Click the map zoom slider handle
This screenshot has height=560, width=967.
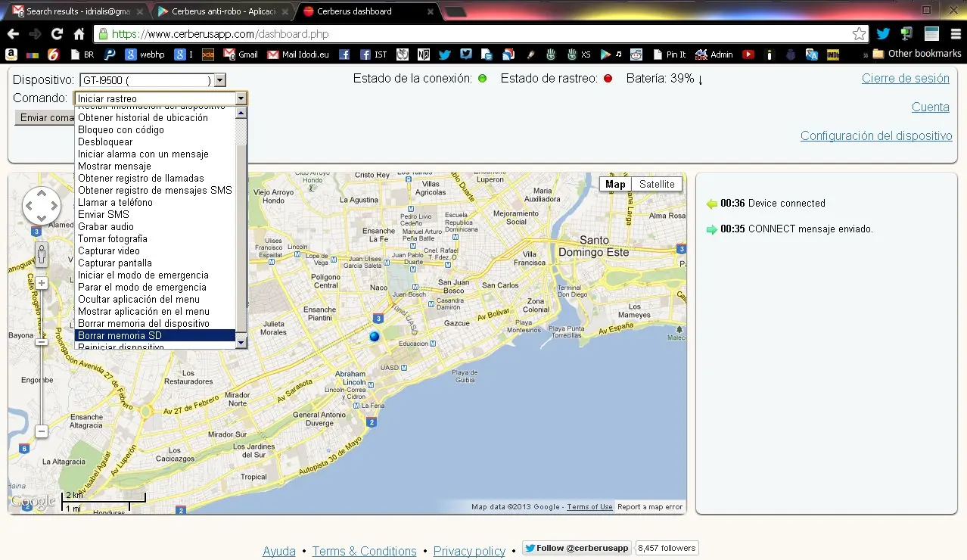coord(42,342)
